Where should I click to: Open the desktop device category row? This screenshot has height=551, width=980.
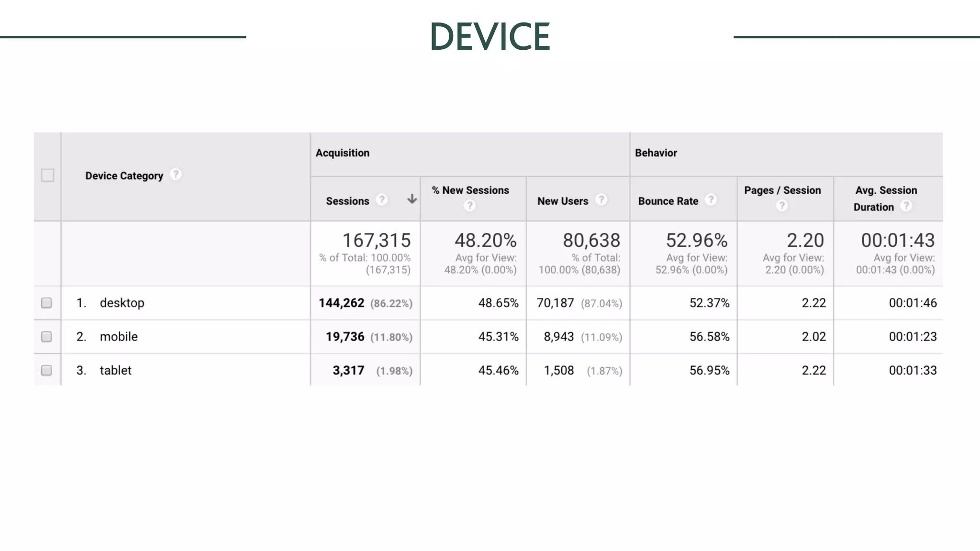[x=122, y=303]
